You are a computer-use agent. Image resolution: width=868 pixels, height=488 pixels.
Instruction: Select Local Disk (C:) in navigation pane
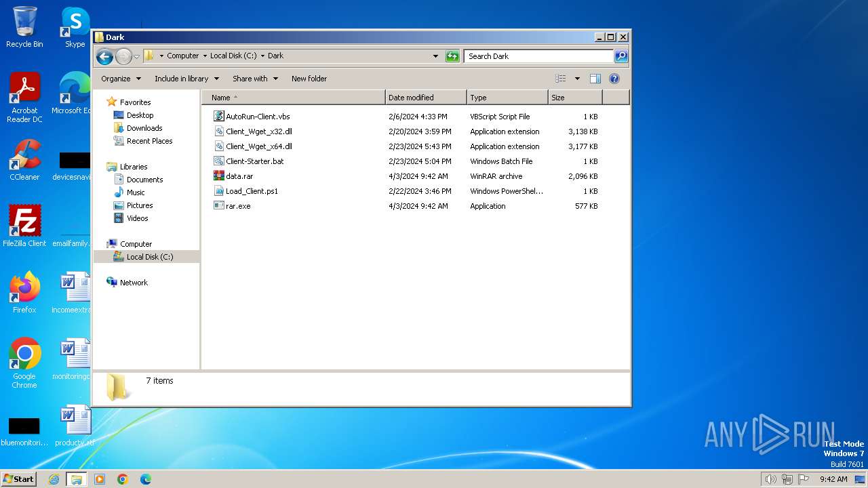[x=150, y=257]
